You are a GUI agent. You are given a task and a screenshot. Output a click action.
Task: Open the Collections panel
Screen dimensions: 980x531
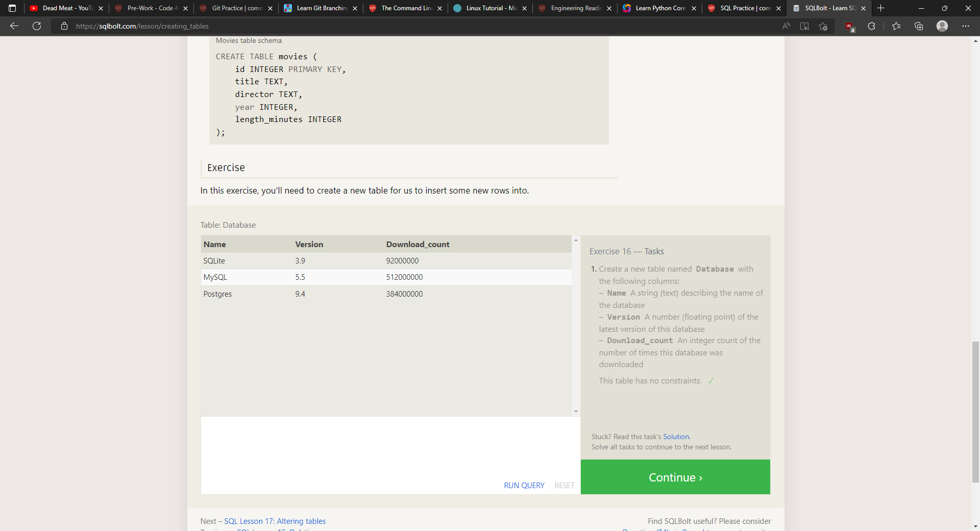coord(919,26)
